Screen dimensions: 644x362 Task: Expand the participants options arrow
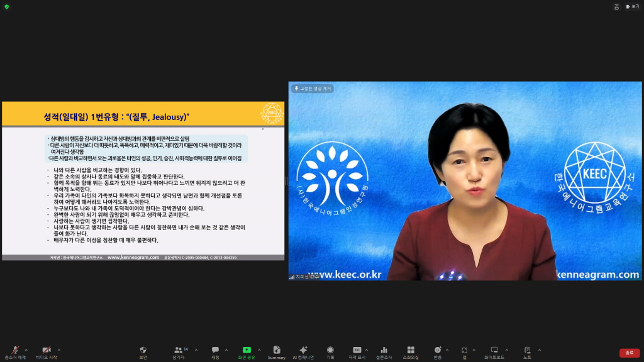196,350
